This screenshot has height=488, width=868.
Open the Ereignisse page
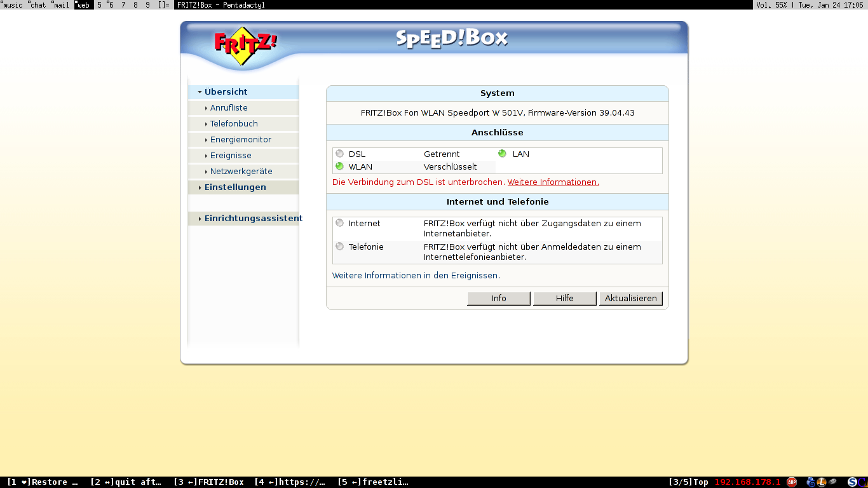[x=231, y=156]
